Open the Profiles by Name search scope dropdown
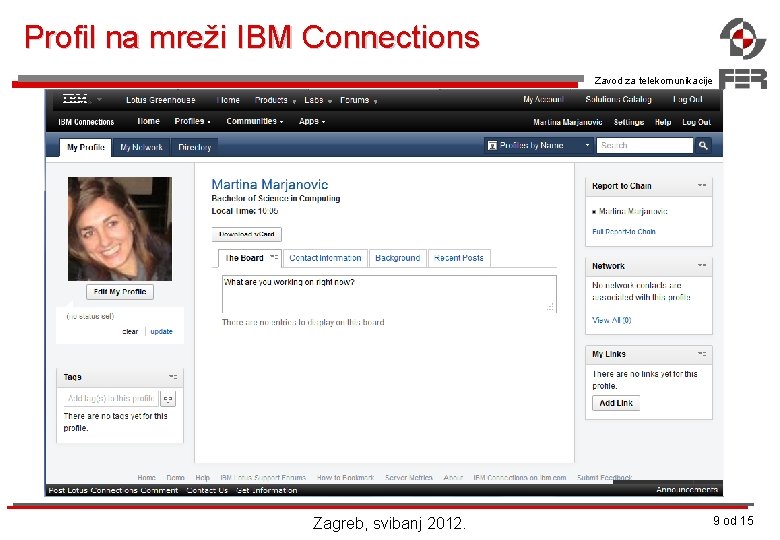The image size is (780, 540). coord(587,145)
